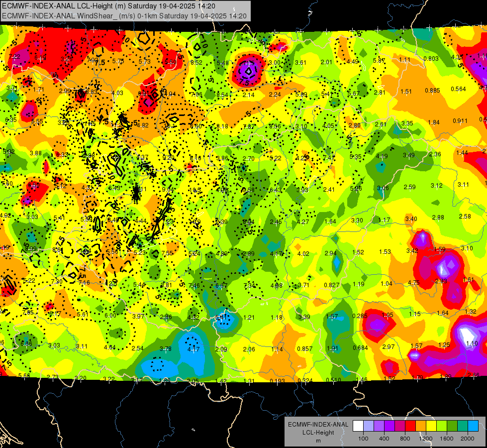Screen dimensions: 487x448
Task: Click the wind shear value "0.911"
Action: [x=460, y=120]
